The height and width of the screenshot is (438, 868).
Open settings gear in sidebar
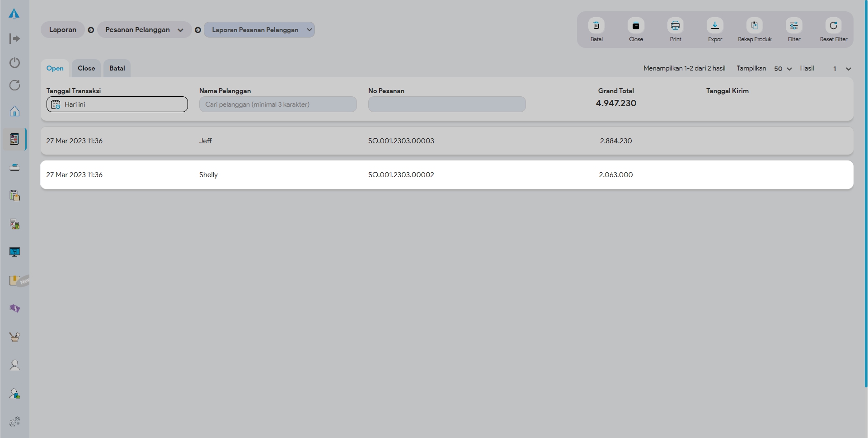[x=14, y=421]
